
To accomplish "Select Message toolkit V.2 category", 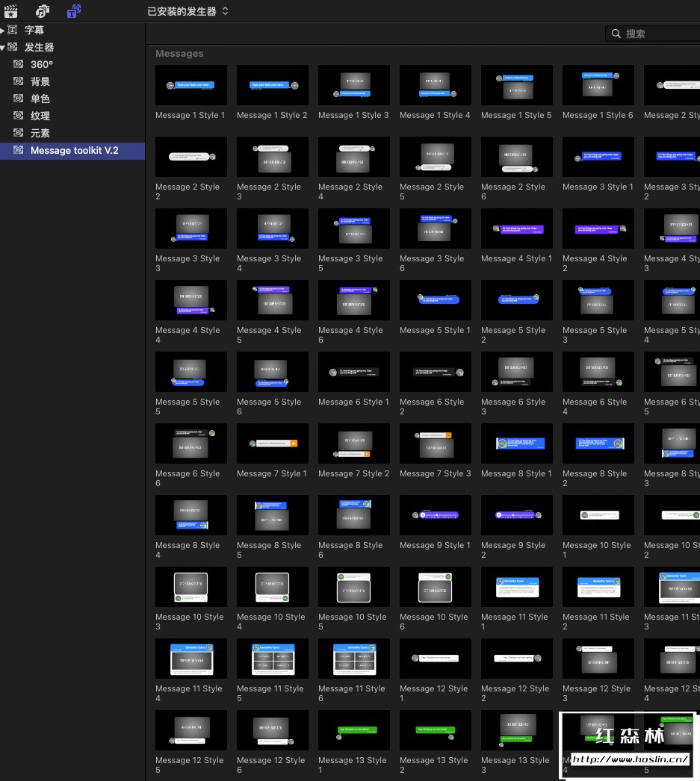I will [72, 150].
